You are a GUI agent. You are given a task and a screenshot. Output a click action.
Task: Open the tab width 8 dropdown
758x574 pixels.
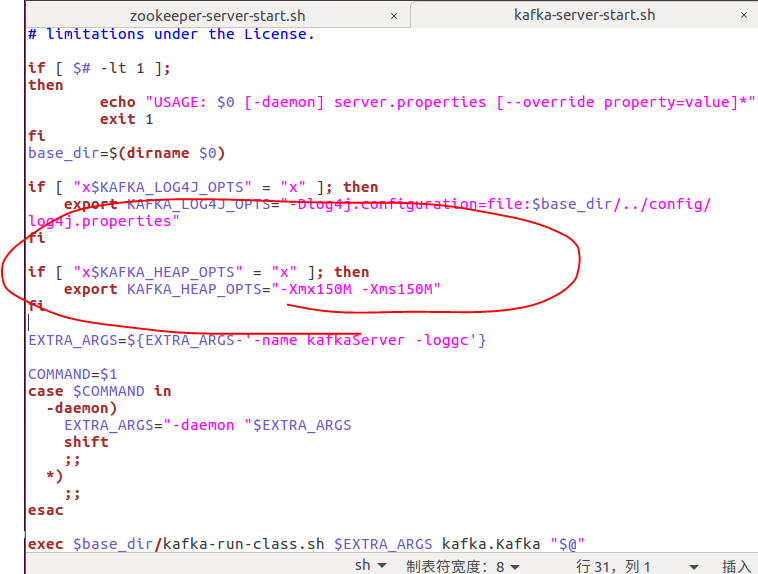(x=463, y=566)
